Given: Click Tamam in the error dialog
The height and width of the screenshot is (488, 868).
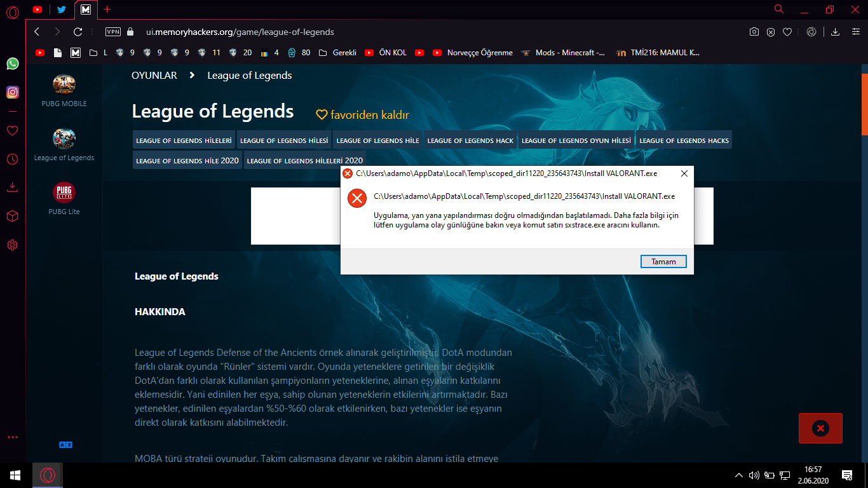Looking at the screenshot, I should (x=663, y=261).
